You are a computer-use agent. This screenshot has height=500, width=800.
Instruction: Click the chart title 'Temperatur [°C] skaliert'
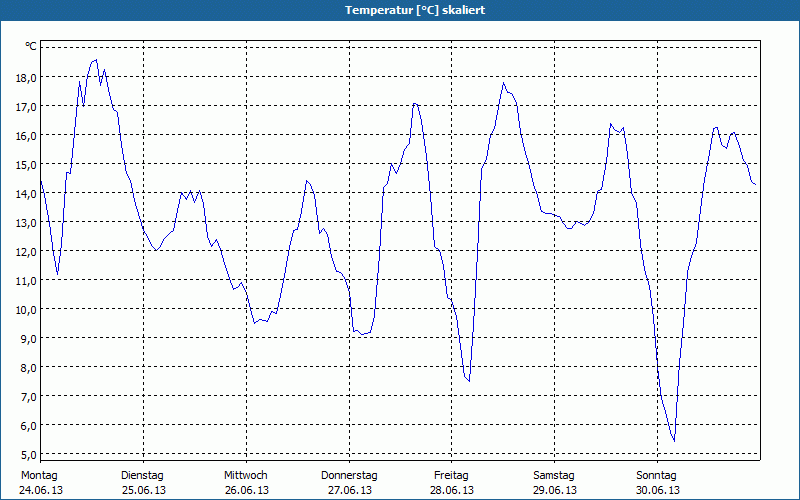point(415,10)
